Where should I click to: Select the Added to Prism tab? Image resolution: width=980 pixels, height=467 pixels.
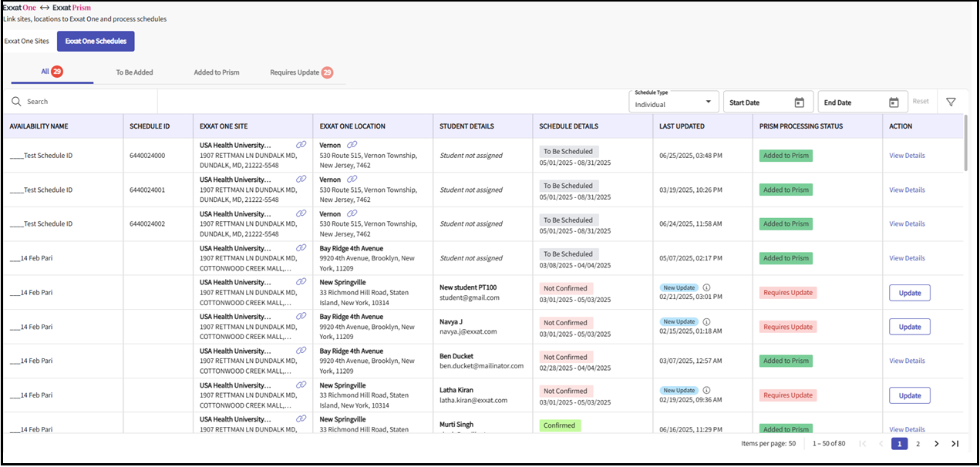pyautogui.click(x=216, y=72)
